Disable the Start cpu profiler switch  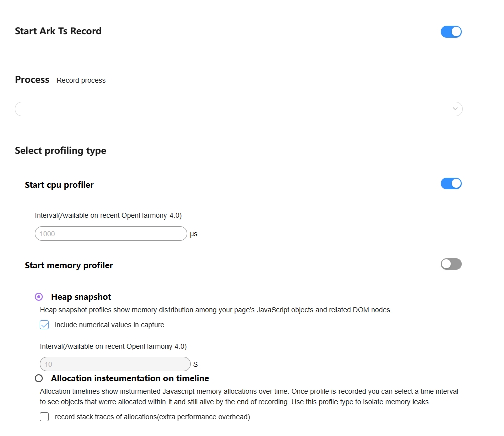click(x=451, y=183)
